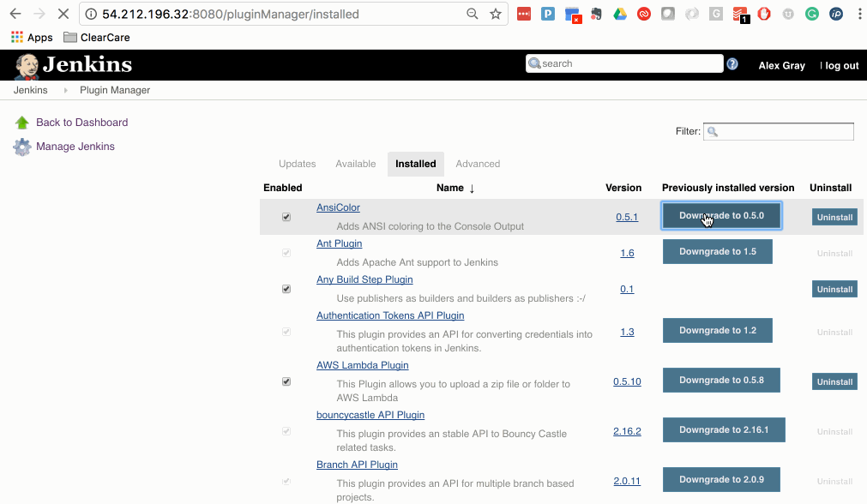Click the browser address bar URL

click(231, 14)
